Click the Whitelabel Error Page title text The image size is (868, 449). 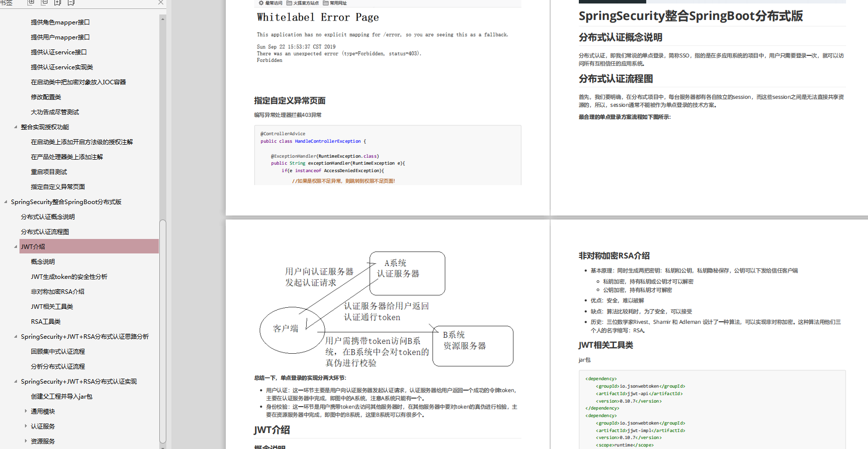pyautogui.click(x=318, y=17)
